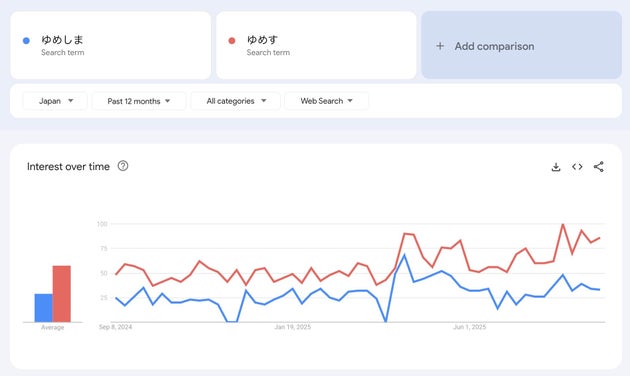This screenshot has width=630, height=376.
Task: Click the 75 value on y-axis
Action: pyautogui.click(x=104, y=249)
